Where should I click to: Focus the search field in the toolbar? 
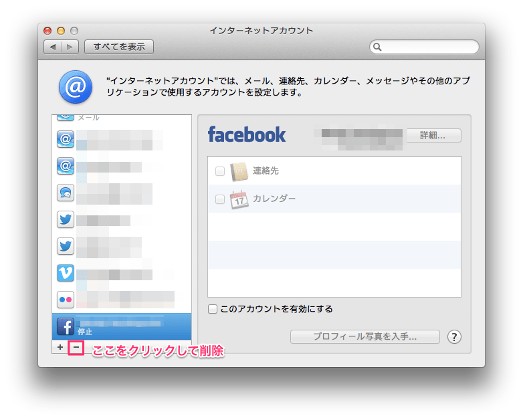pyautogui.click(x=424, y=47)
